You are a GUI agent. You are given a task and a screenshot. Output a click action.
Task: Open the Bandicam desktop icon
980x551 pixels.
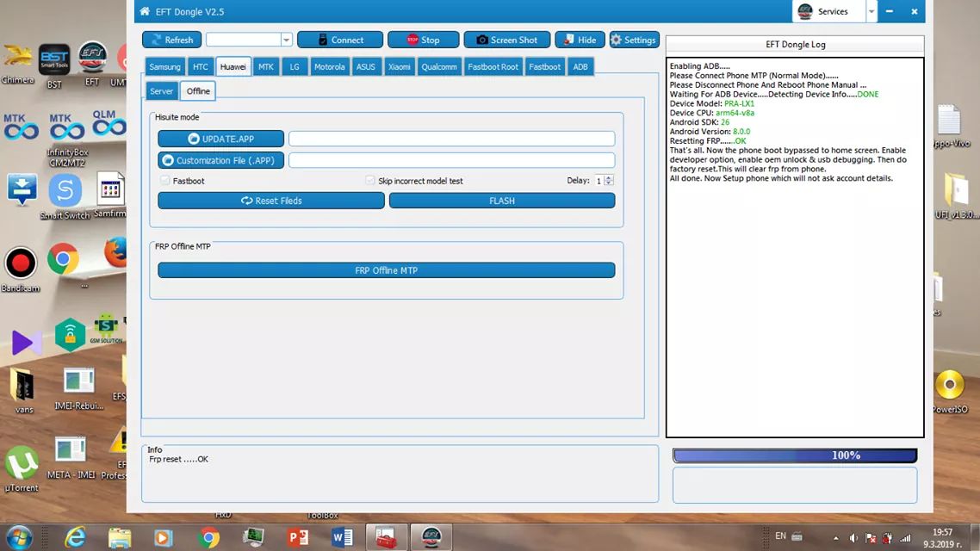(x=21, y=269)
